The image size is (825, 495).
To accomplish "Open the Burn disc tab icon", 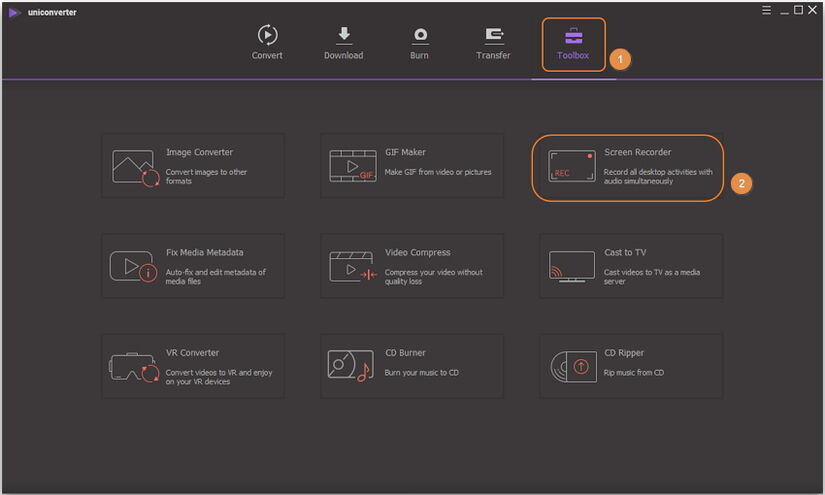I will tap(420, 35).
